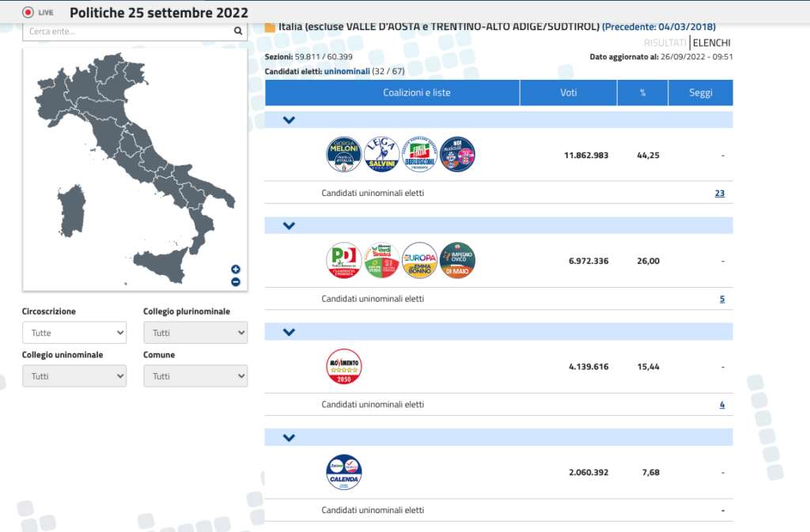Click Sicily on the Italy map
Viewport: 810px width, 532px height.
[163, 265]
